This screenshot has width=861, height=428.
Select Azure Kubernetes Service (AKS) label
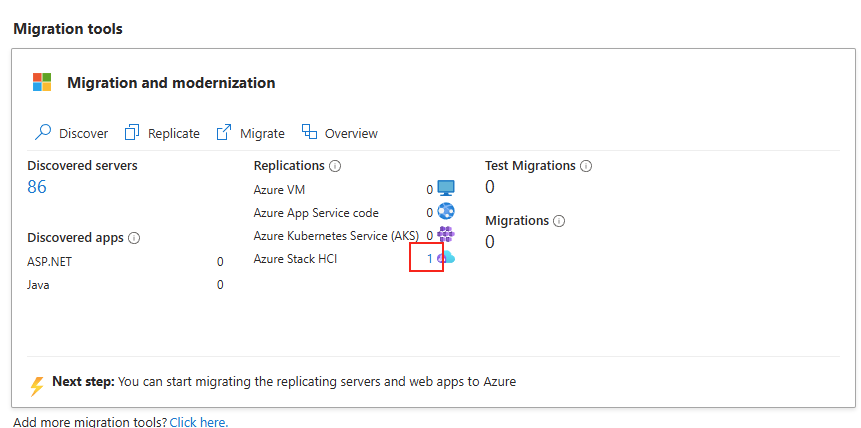click(336, 236)
